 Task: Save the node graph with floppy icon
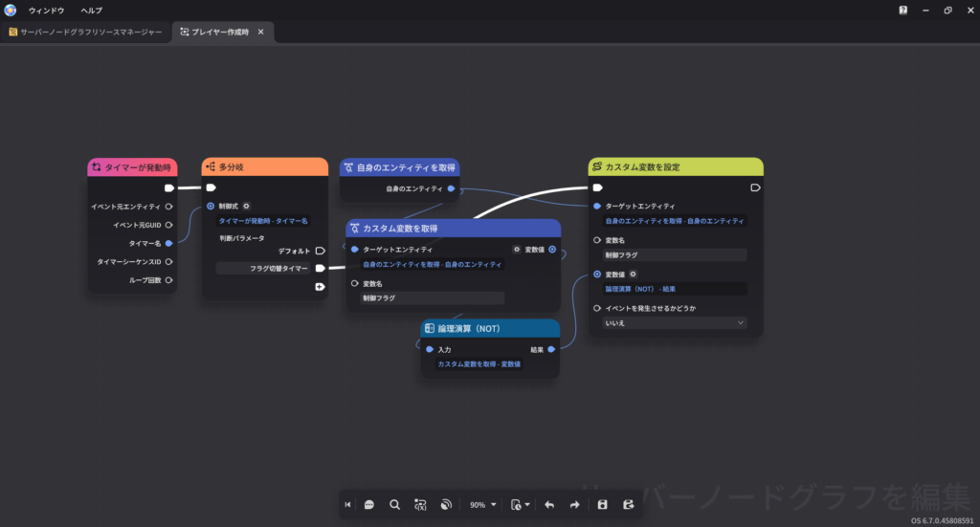click(603, 504)
